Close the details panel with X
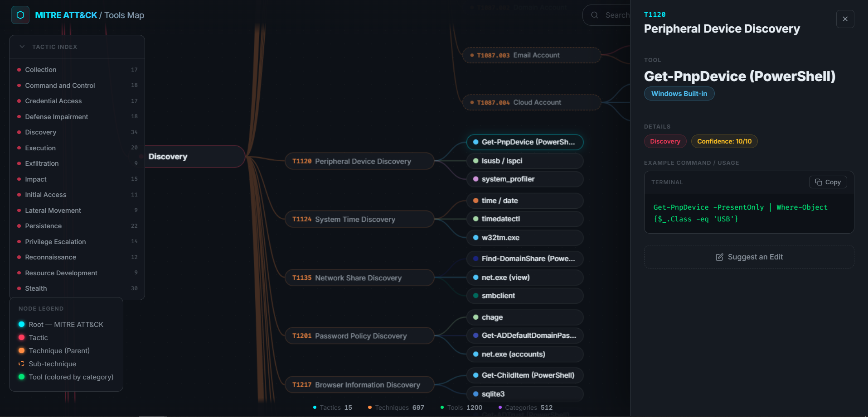This screenshot has width=868, height=417. point(845,19)
